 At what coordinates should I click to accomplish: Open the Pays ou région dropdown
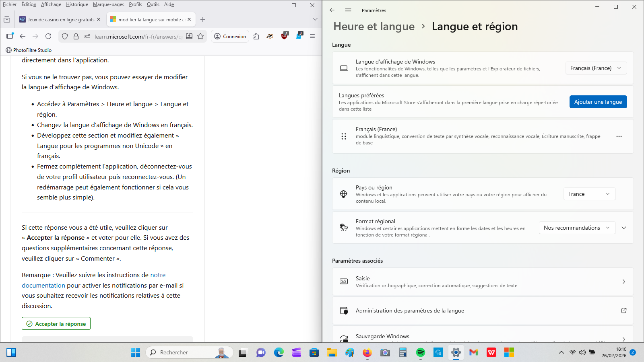coord(589,194)
